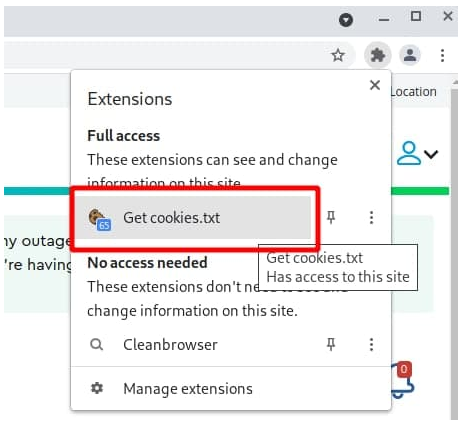Viewport: 461px width, 422px height.
Task: Open the Chrome profile avatar icon
Action: tap(410, 55)
